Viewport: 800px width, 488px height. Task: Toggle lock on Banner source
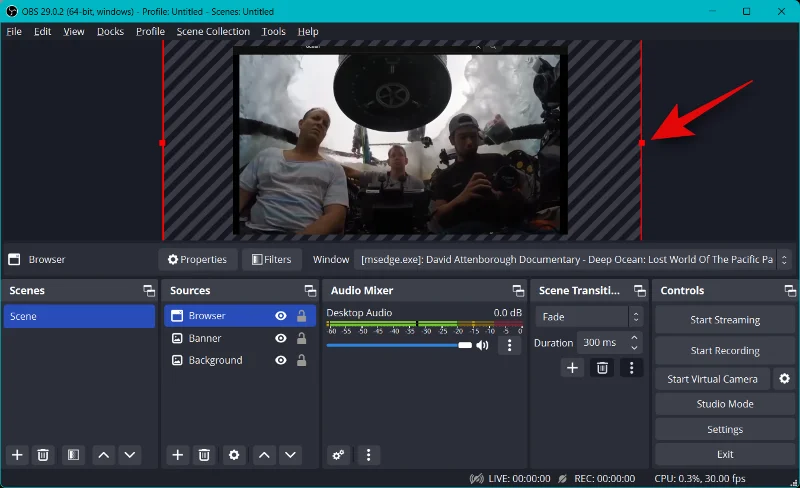(x=302, y=338)
